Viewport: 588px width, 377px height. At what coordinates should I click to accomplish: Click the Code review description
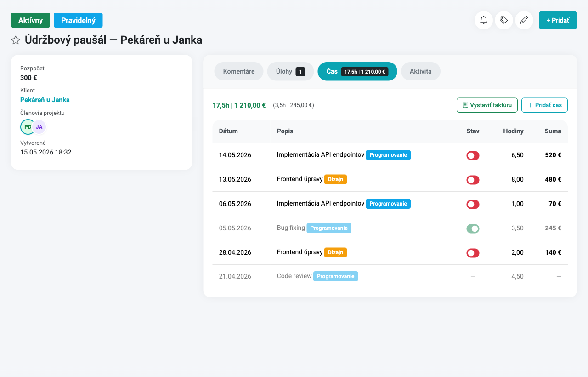coord(294,276)
